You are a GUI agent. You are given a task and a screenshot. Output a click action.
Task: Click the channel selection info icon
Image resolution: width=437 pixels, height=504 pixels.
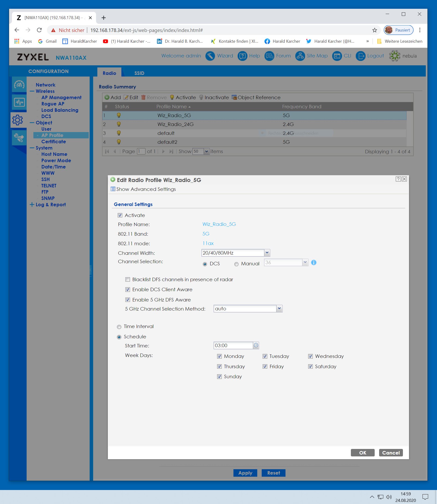click(x=314, y=262)
